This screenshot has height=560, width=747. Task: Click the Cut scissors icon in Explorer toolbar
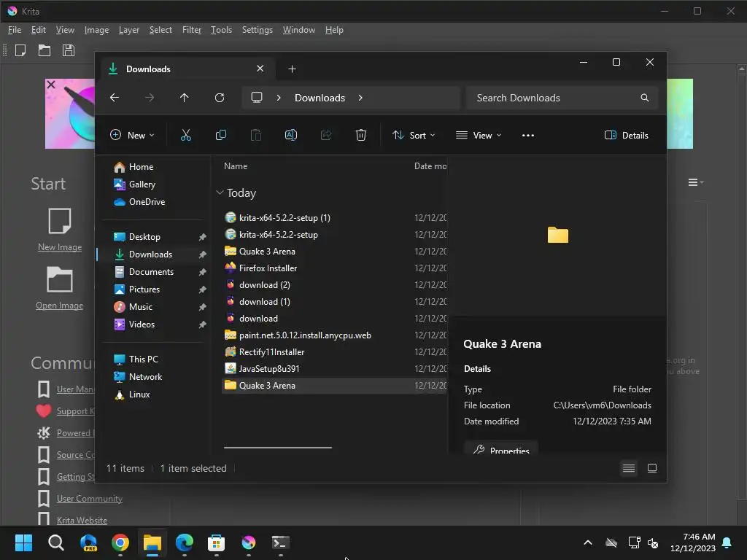coord(186,135)
